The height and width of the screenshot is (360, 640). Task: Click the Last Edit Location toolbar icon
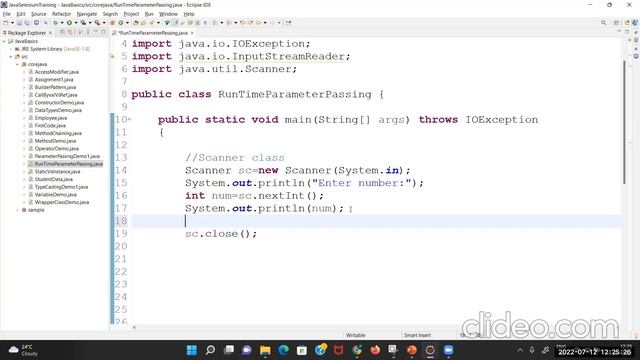(x=242, y=23)
